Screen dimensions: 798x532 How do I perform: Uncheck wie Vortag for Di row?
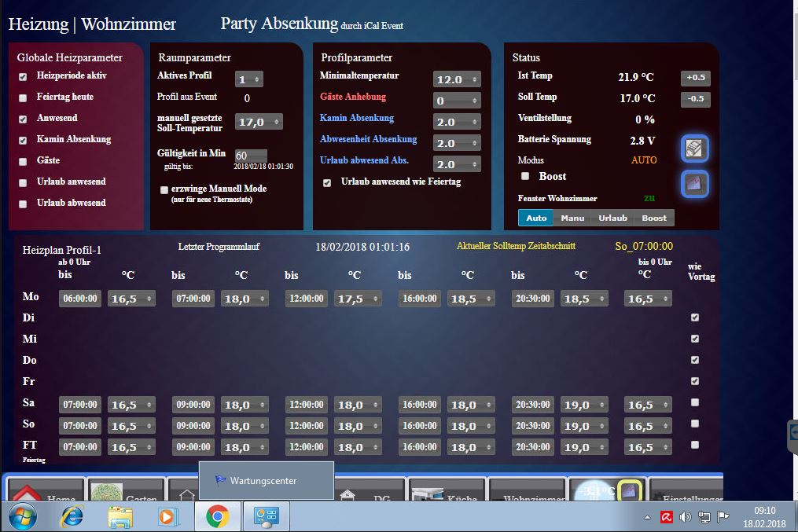pyautogui.click(x=695, y=317)
